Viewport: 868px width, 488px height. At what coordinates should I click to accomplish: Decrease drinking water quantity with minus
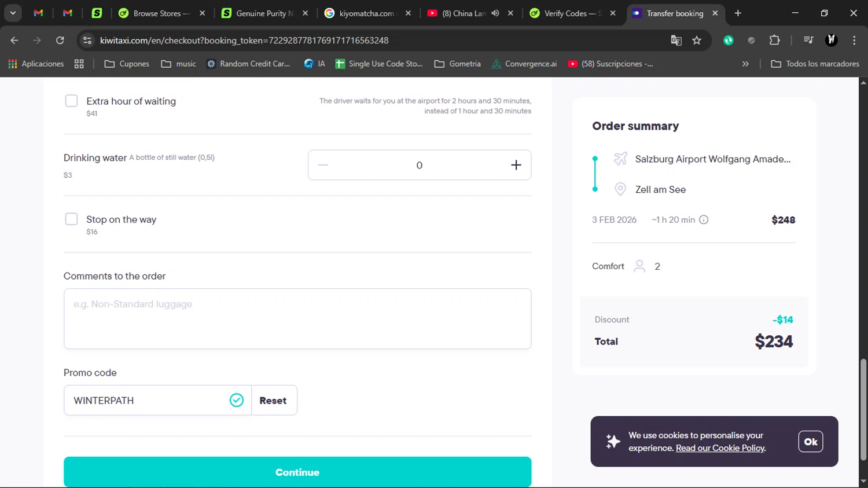(x=323, y=165)
